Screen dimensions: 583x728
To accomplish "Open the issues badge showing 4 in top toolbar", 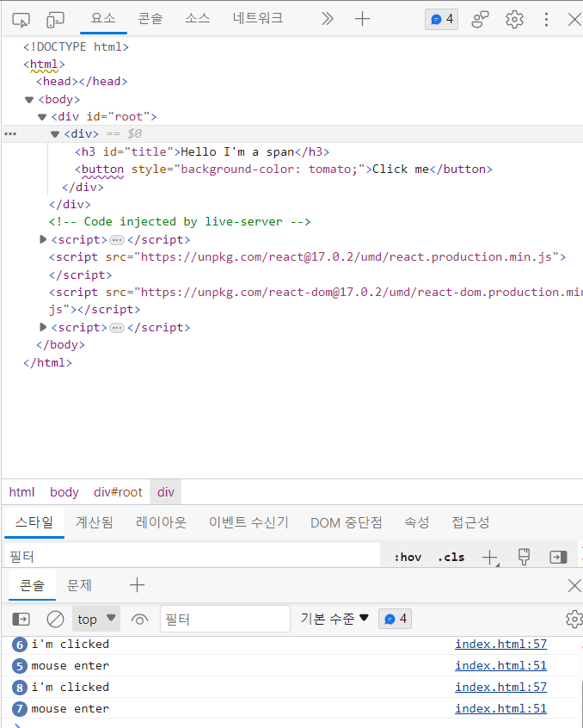I will pyautogui.click(x=441, y=19).
